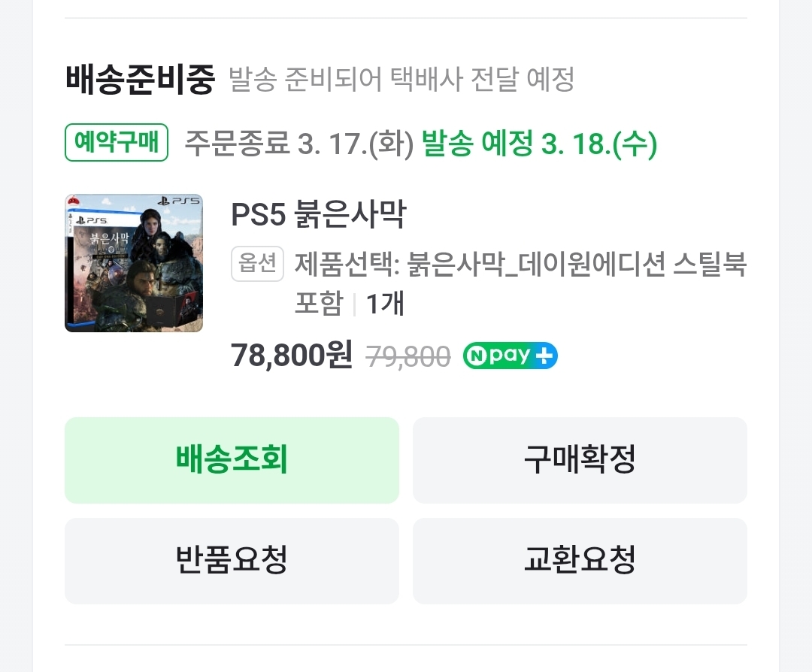Confirm purchase with the 구매확정 button
The image size is (812, 672).
(x=580, y=460)
